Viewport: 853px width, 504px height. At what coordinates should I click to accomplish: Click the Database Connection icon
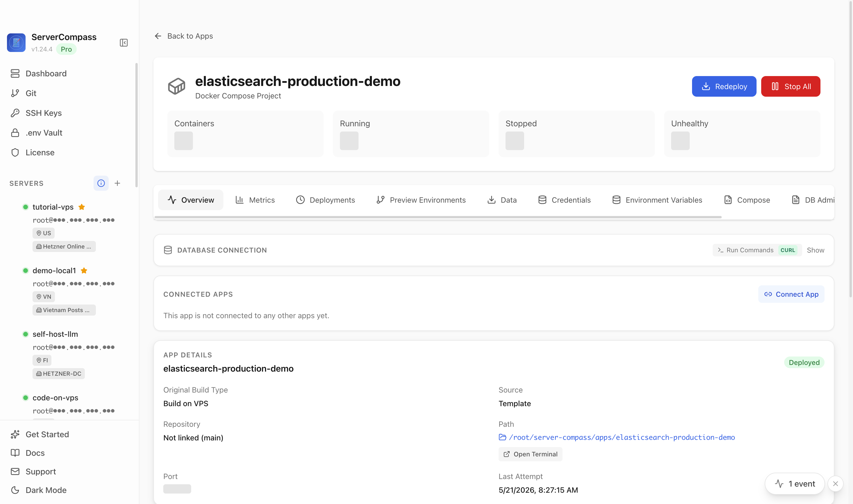tap(168, 250)
